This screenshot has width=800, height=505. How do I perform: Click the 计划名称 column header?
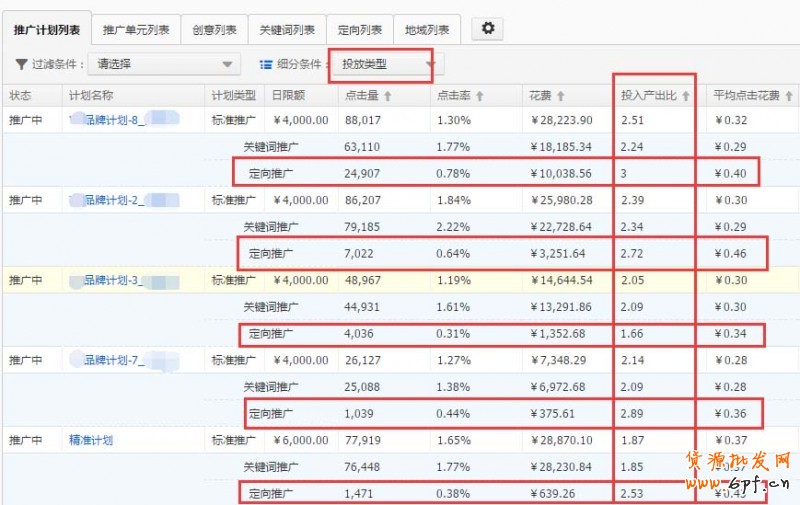pyautogui.click(x=90, y=96)
